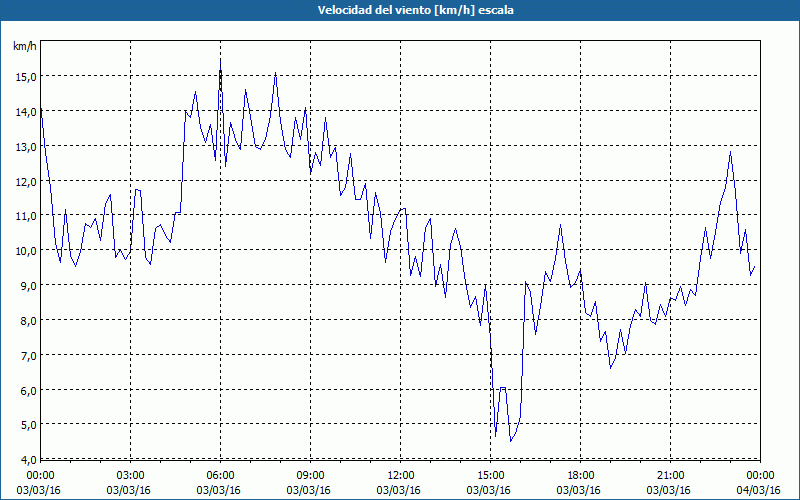The width and height of the screenshot is (800, 500).
Task: Pick the '12:00' time label
Action: 401,476
